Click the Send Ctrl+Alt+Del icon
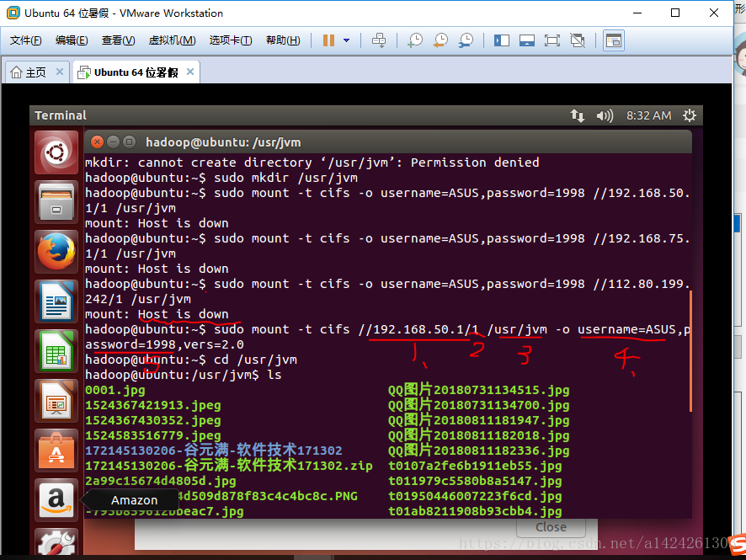 379,40
